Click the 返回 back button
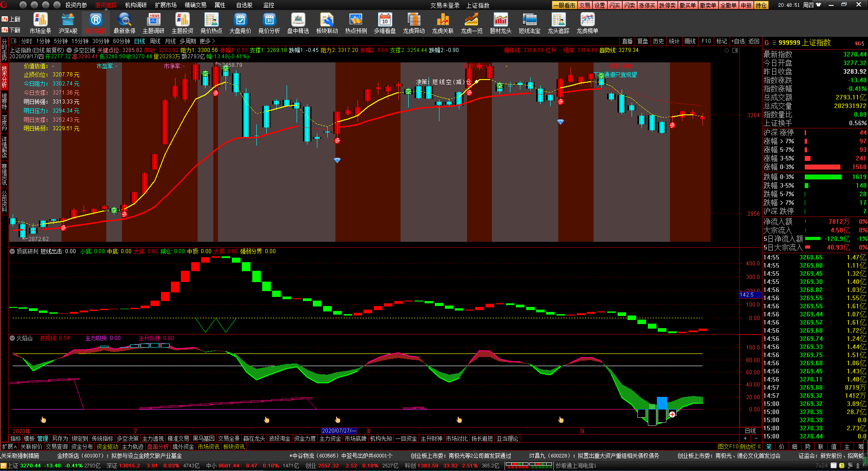 pos(754,41)
